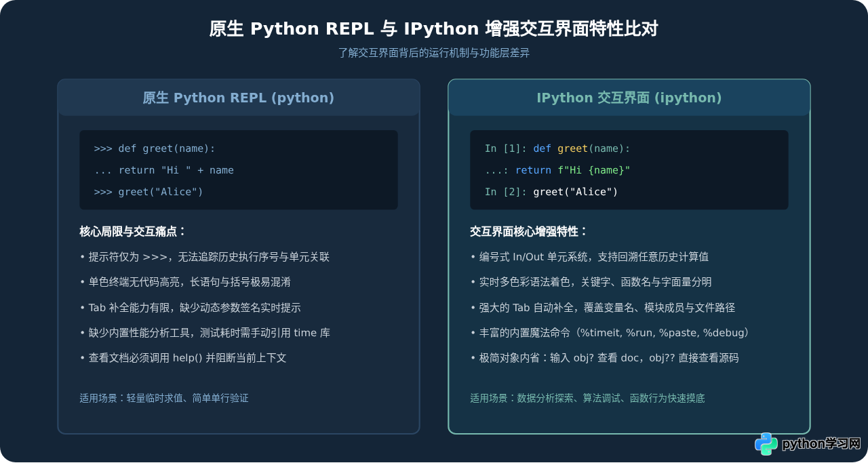Click code line '...: return f"Hi {name}"'
This screenshot has height=463, width=868.
557,170
